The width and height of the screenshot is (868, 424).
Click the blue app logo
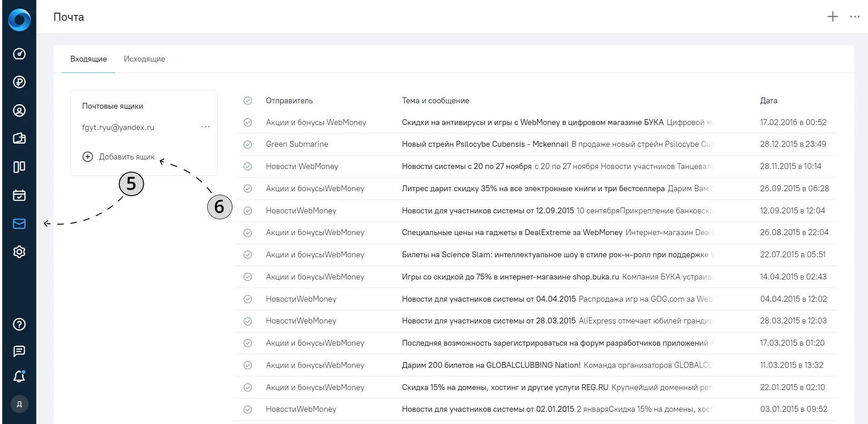(x=19, y=20)
